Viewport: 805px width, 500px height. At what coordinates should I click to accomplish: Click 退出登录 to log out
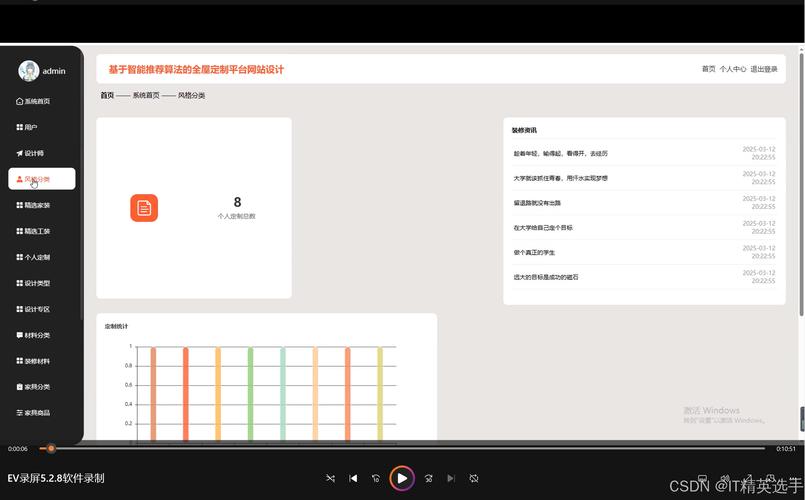point(764,69)
